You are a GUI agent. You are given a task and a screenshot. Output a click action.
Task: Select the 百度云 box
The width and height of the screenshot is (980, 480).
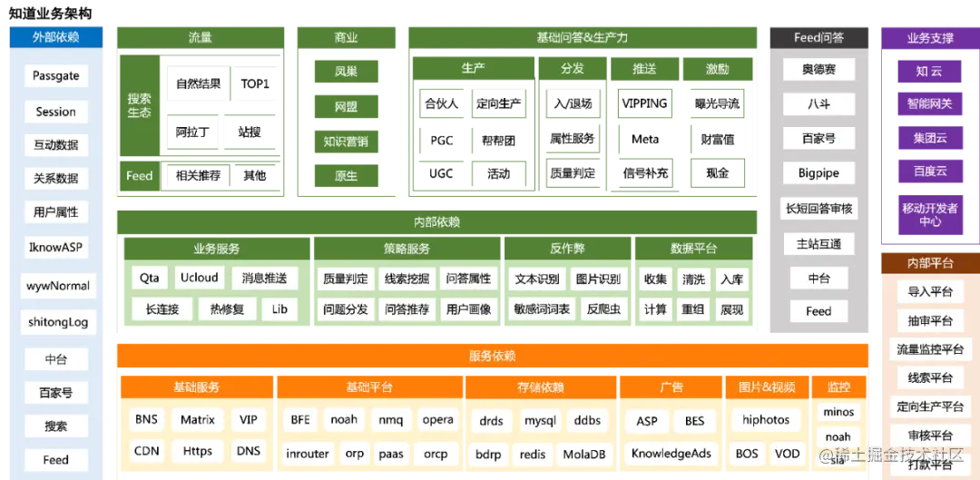(x=930, y=171)
